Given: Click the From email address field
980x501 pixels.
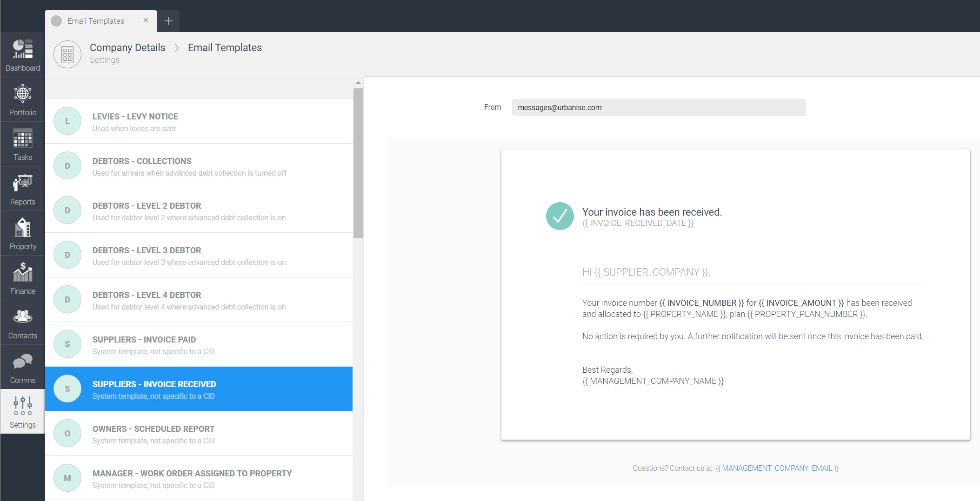Looking at the screenshot, I should 658,107.
